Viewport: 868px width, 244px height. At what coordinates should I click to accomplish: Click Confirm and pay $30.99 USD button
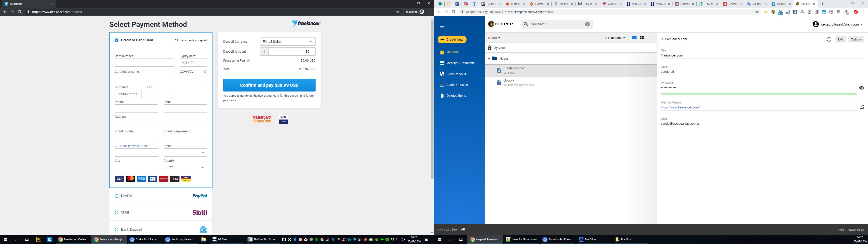[269, 85]
